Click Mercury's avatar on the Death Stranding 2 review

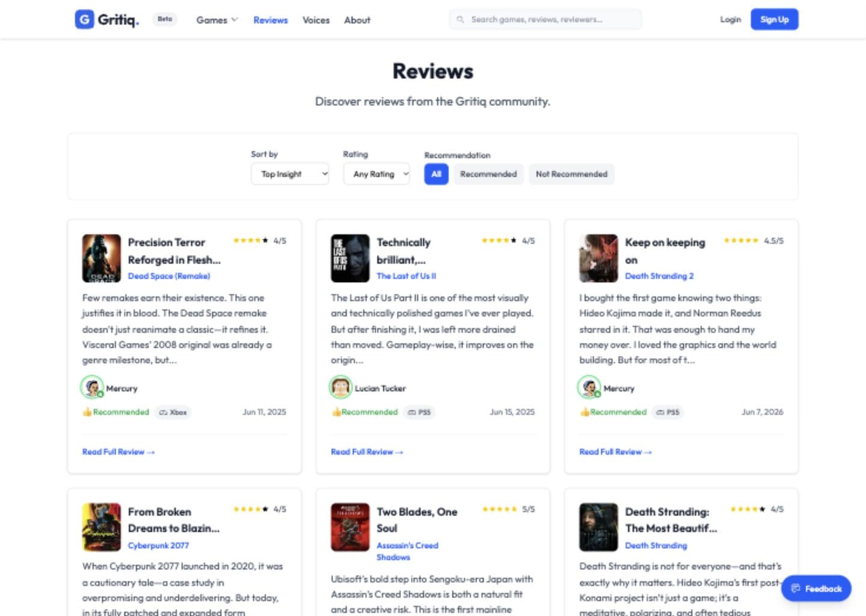(x=589, y=387)
